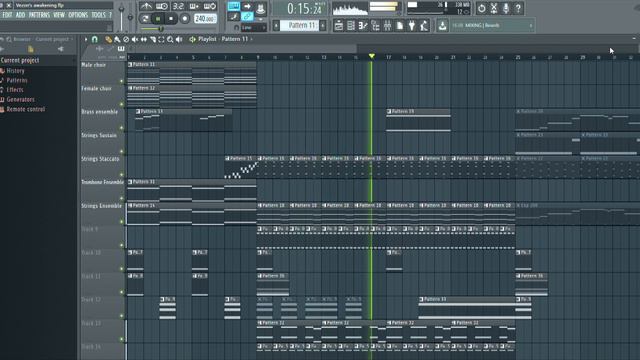Open clip menu of Pattern 31 on Trombone Ensemble

pyautogui.click(x=130, y=182)
